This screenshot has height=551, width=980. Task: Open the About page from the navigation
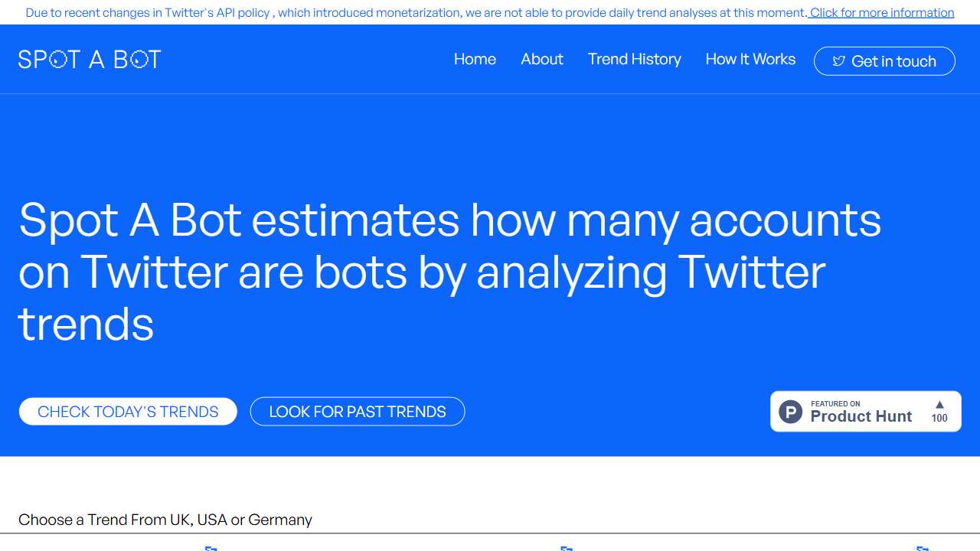(541, 59)
